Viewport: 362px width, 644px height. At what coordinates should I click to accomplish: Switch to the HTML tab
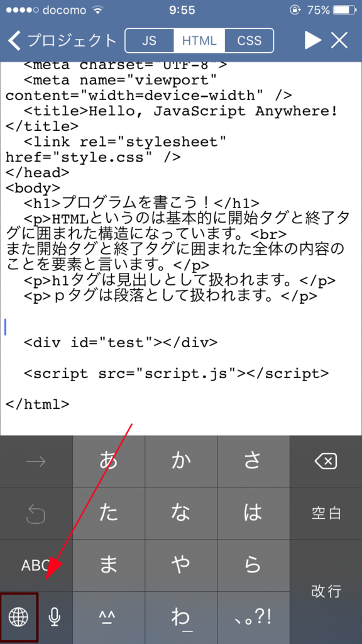coord(199,41)
